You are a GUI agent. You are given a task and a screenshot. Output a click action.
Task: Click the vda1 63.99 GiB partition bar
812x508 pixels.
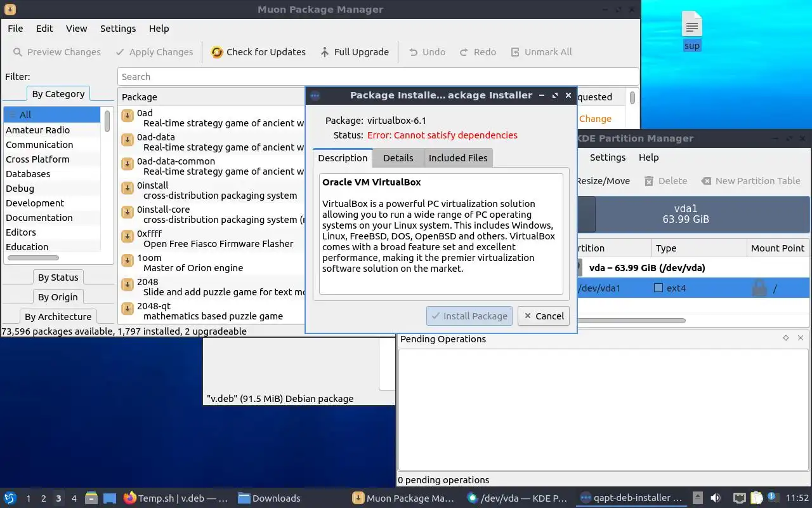pos(702,214)
